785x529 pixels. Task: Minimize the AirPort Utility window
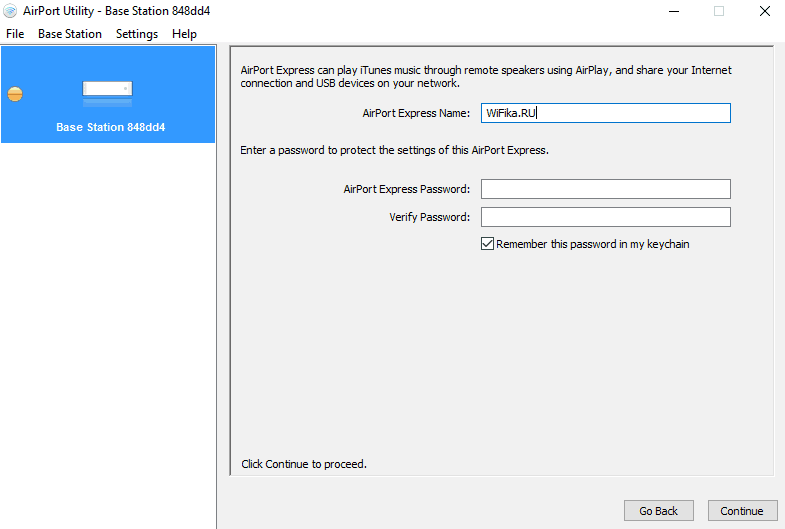pos(674,11)
